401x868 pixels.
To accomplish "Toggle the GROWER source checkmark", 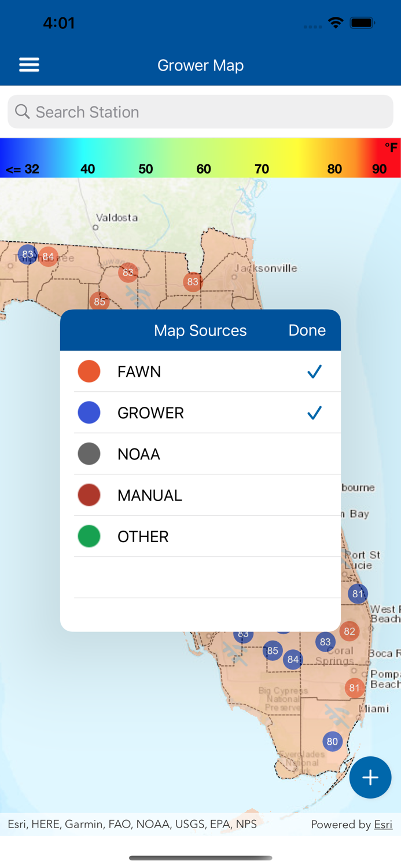I will (x=314, y=413).
